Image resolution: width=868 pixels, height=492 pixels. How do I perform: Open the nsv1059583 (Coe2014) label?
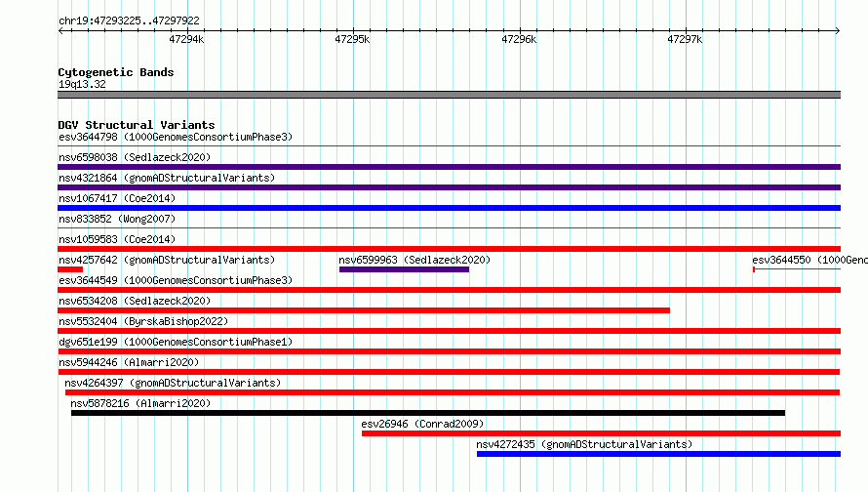pos(117,239)
